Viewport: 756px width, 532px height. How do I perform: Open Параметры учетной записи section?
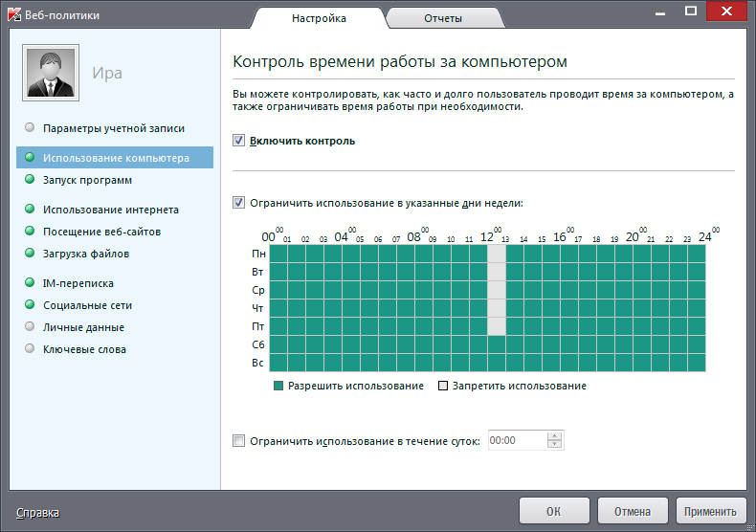pos(114,128)
